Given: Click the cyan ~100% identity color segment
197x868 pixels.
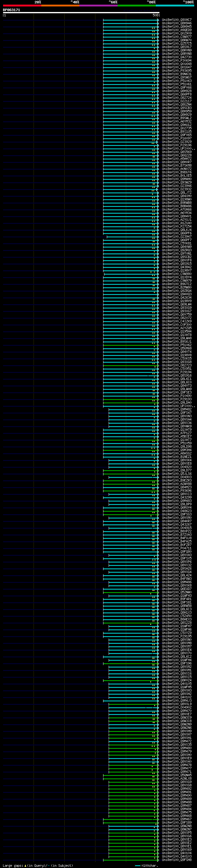Looking at the screenshot, I should (175, 6).
